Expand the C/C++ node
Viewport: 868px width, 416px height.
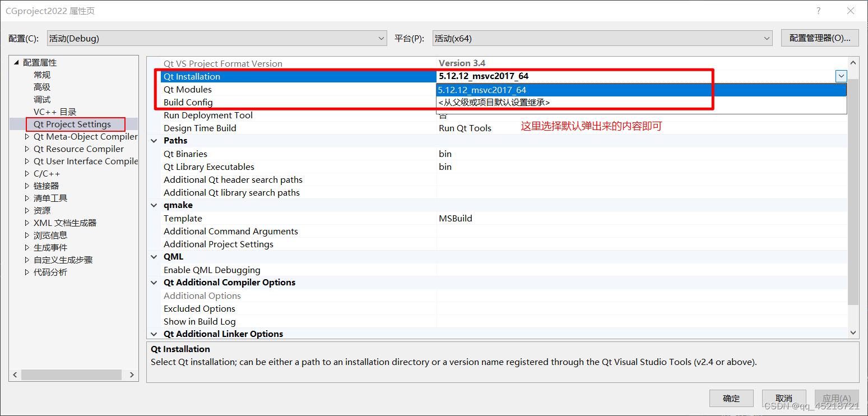tap(27, 174)
